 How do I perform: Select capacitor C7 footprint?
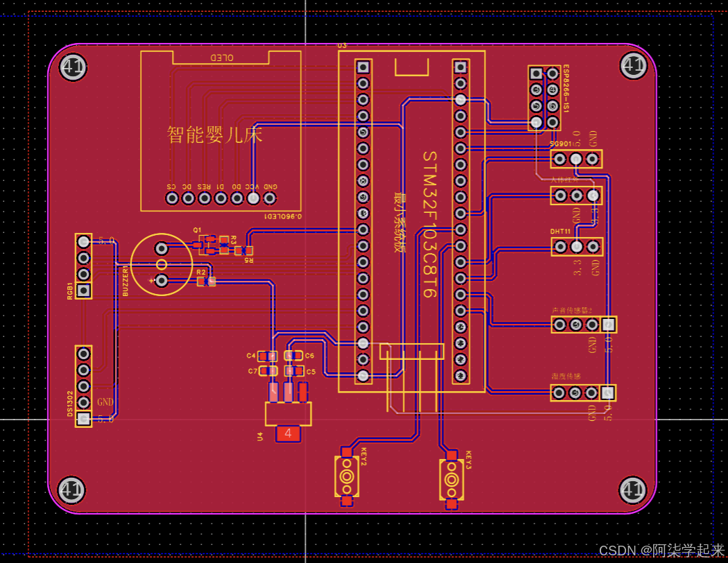tap(268, 372)
